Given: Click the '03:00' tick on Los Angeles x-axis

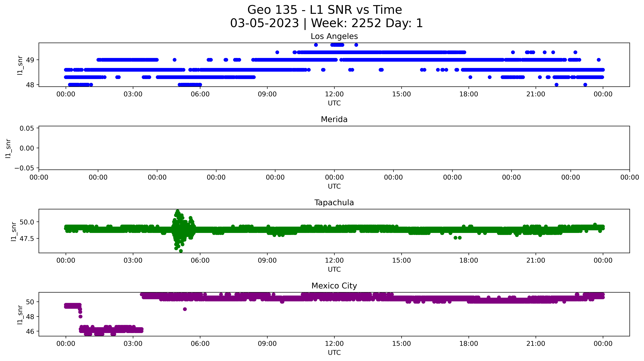Looking at the screenshot, I should 133,94.
